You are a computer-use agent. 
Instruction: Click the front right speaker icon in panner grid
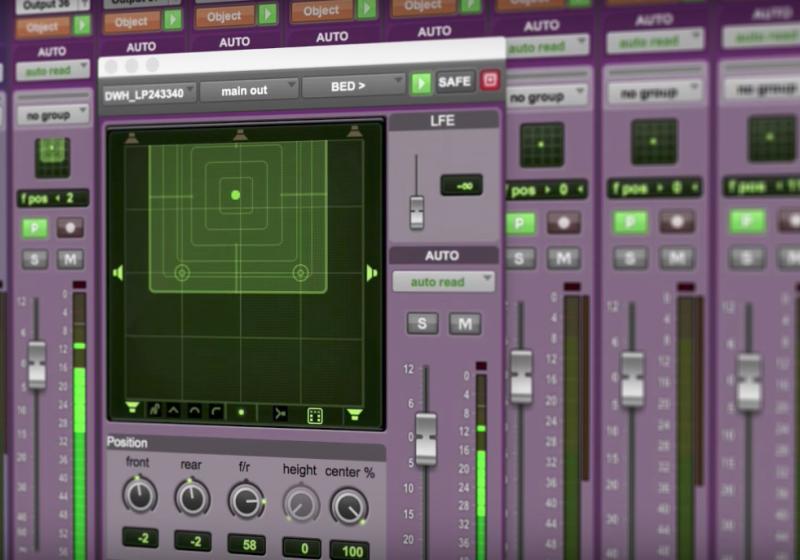[x=354, y=132]
